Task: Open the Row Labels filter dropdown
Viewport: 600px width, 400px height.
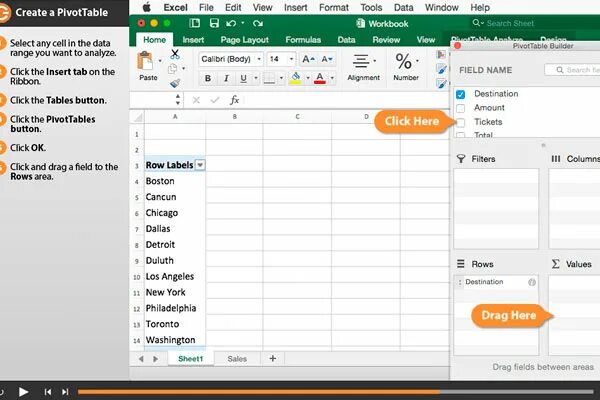Action: [200, 165]
